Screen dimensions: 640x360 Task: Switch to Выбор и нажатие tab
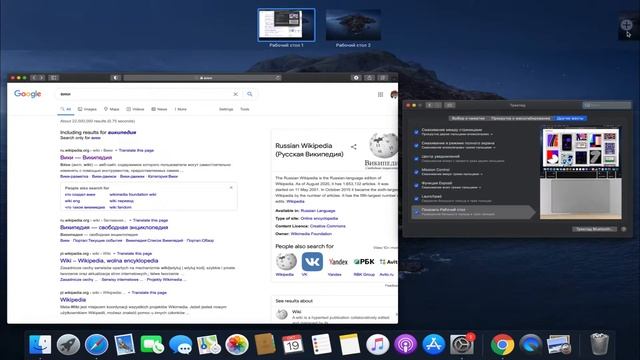click(x=468, y=118)
